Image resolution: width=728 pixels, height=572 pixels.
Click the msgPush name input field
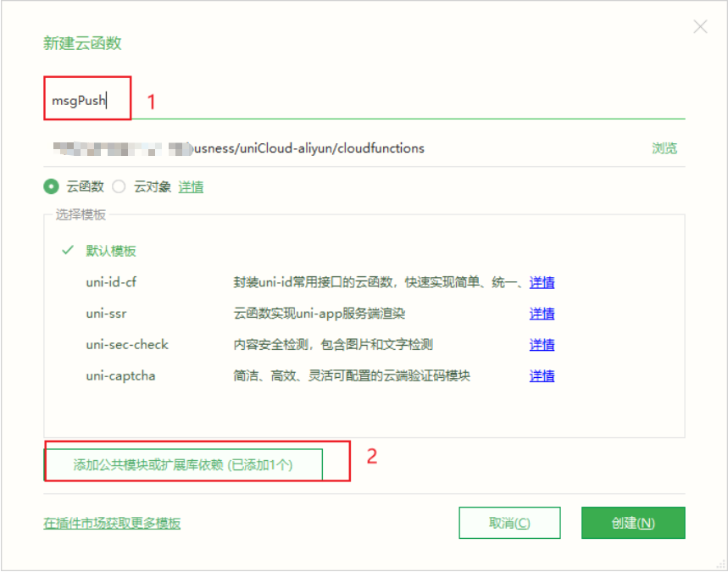coord(86,98)
